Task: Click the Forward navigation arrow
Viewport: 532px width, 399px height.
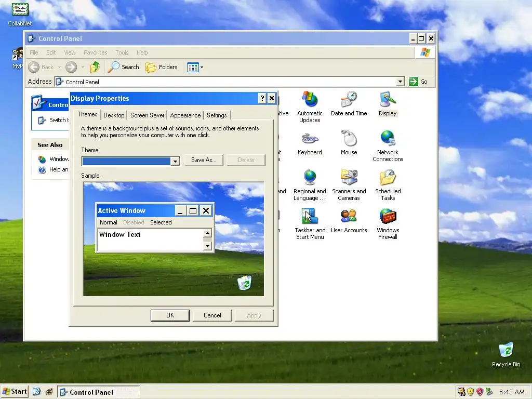Action: click(x=71, y=67)
